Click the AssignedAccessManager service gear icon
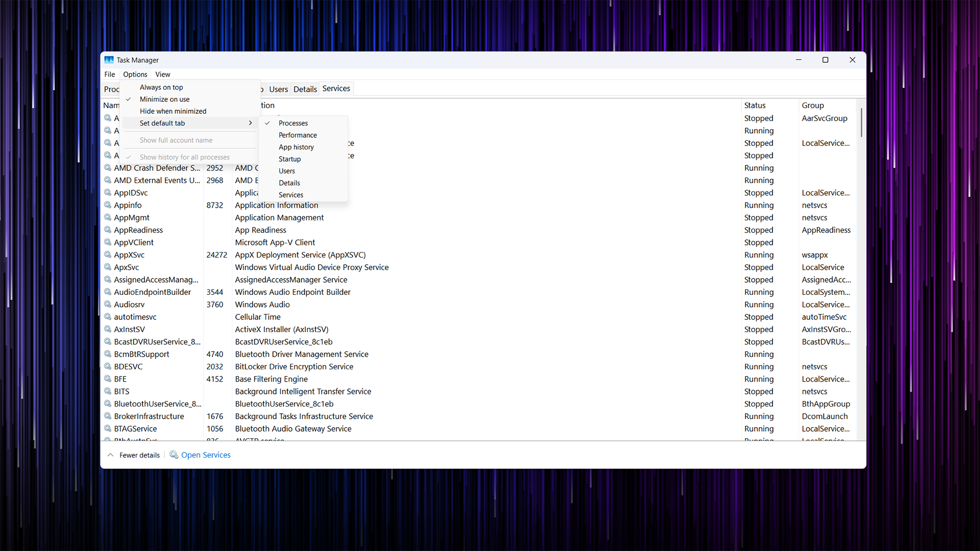This screenshot has height=551, width=980. [108, 279]
